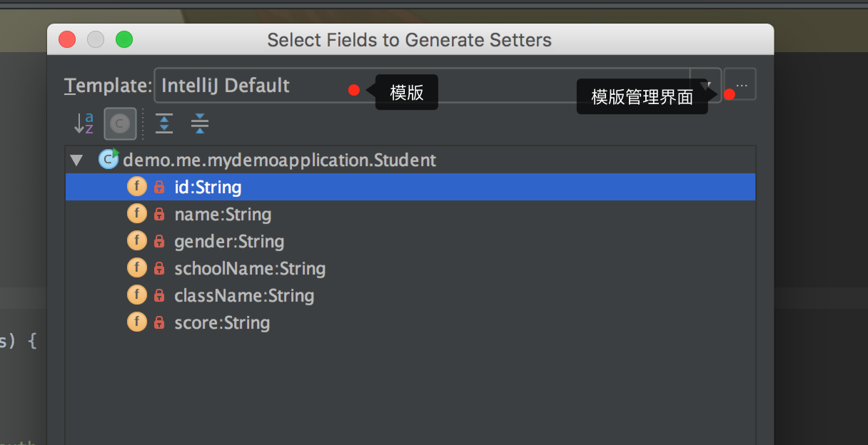This screenshot has width=868, height=445.
Task: Open template manager with the ellipsis button
Action: pos(741,86)
